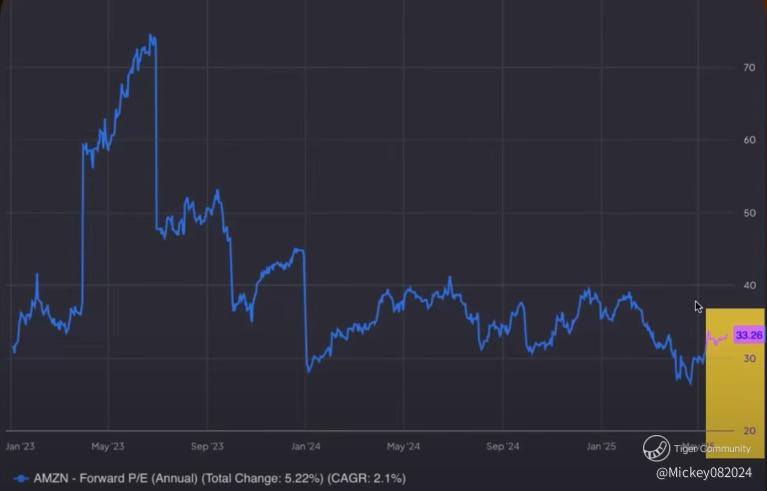Click the May '24 x-axis label
Viewport: 767px width, 491px height.
pos(403,446)
